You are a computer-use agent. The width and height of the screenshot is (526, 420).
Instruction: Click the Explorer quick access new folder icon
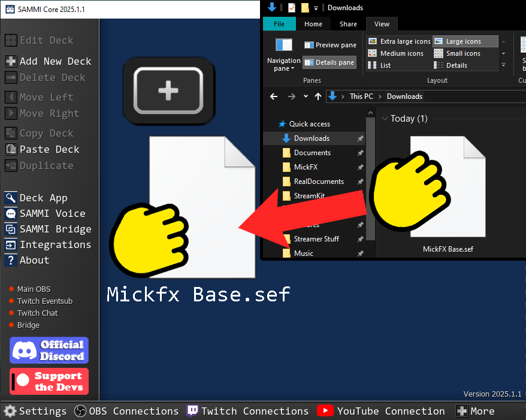pos(305,8)
